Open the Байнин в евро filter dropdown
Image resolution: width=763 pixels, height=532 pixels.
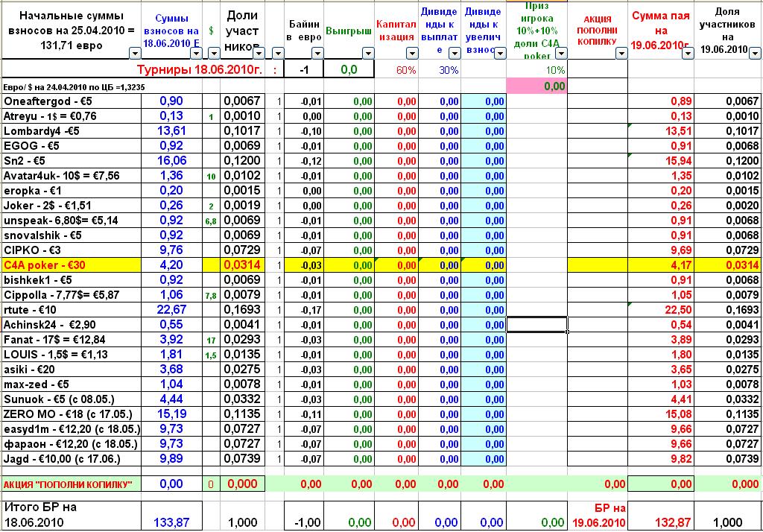click(317, 53)
